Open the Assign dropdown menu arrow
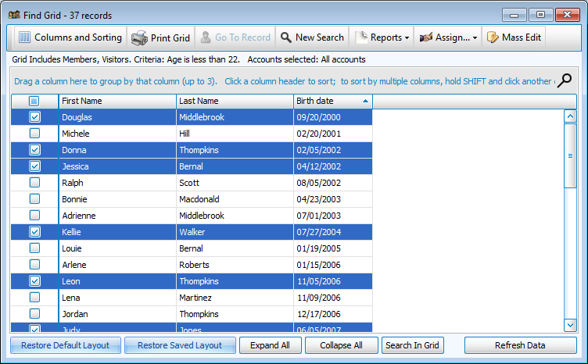The width and height of the screenshot is (588, 364). 475,38
